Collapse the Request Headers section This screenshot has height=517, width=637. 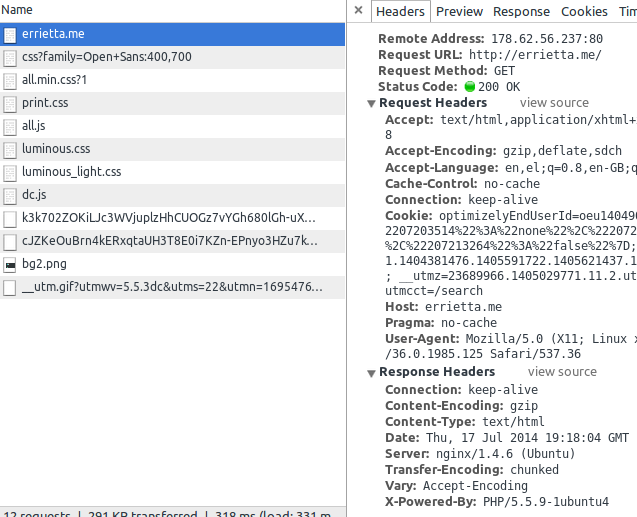[371, 104]
